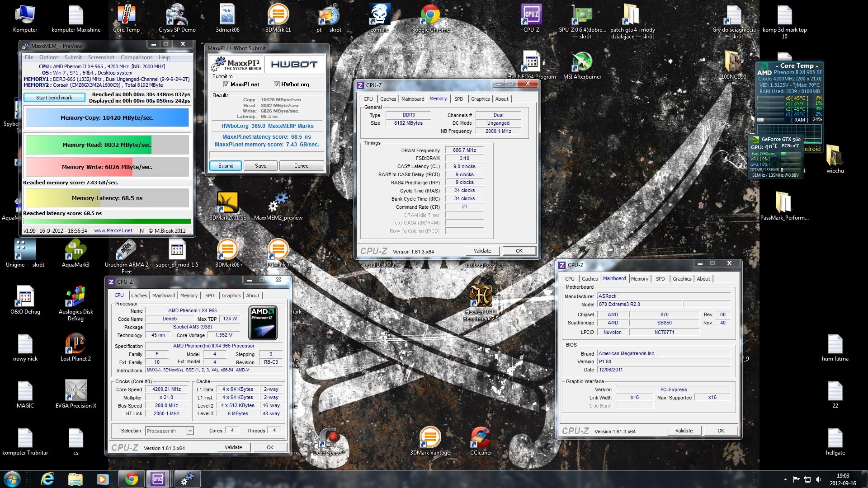
Task: Launch the 3dmark06 desktop icon
Action: (x=227, y=19)
